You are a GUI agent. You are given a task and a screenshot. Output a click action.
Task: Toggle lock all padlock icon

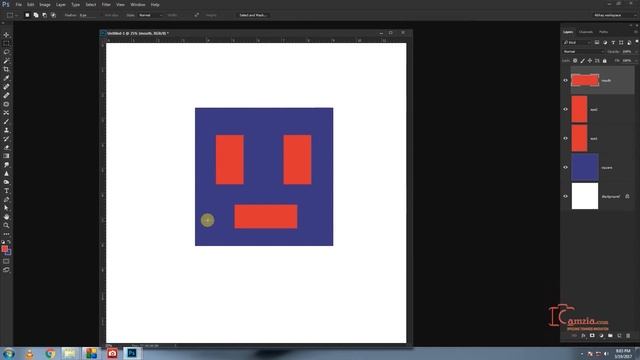tap(604, 60)
